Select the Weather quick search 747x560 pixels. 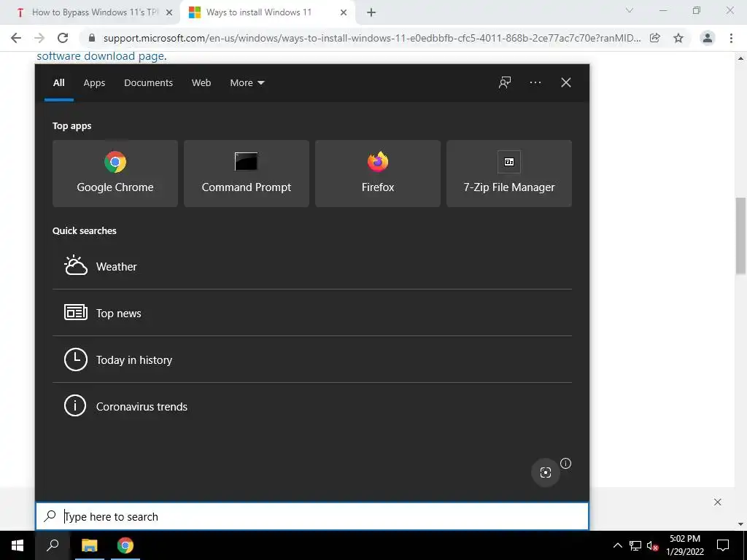312,266
